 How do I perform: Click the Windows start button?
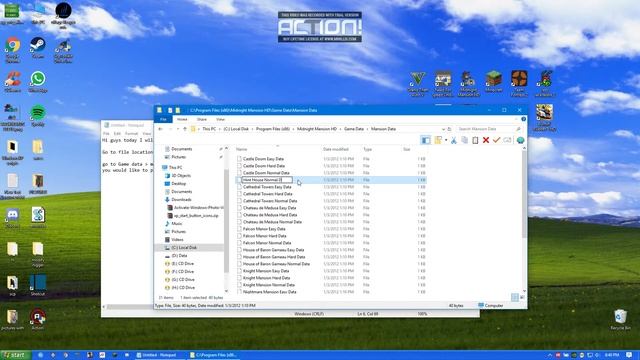pos(15,355)
